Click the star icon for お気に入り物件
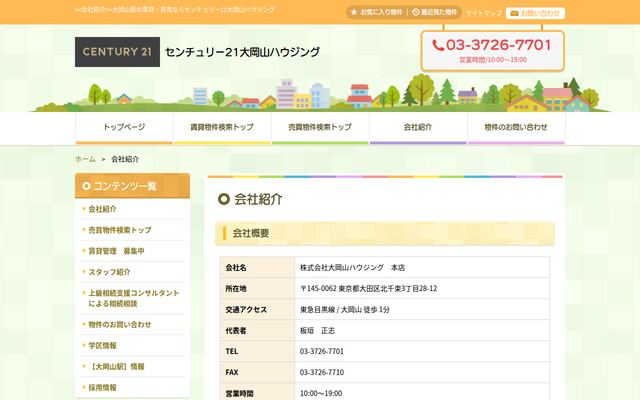640x400 pixels. pos(354,12)
